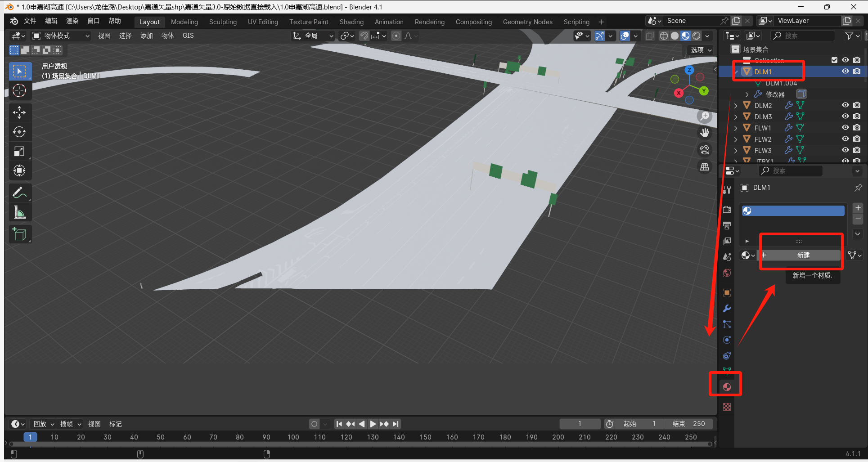Open the 编辑 menu

click(51, 21)
